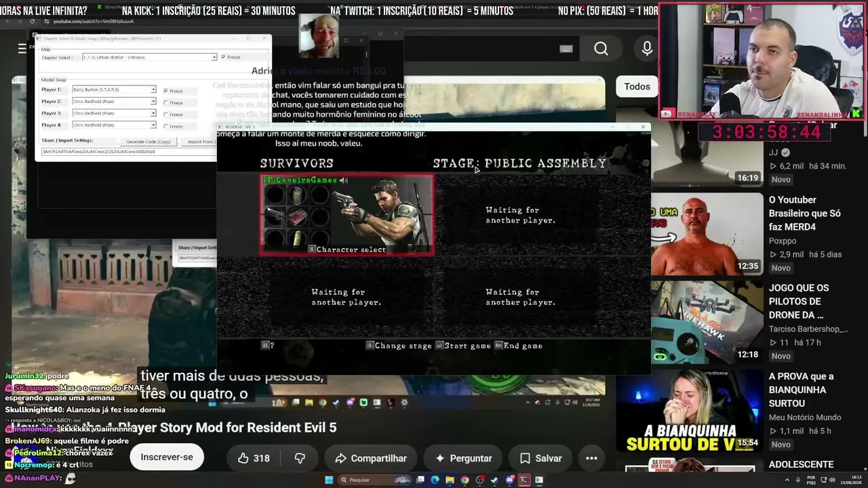The height and width of the screenshot is (488, 868).
Task: Open 'A PROVA que a BIANQUINHA SURTOU' title
Action: click(x=802, y=390)
